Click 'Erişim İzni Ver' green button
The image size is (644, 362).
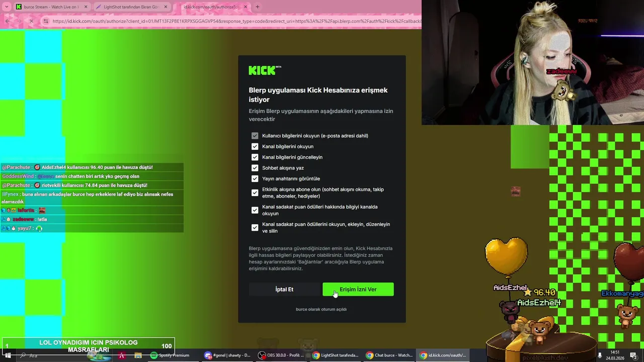click(x=358, y=289)
